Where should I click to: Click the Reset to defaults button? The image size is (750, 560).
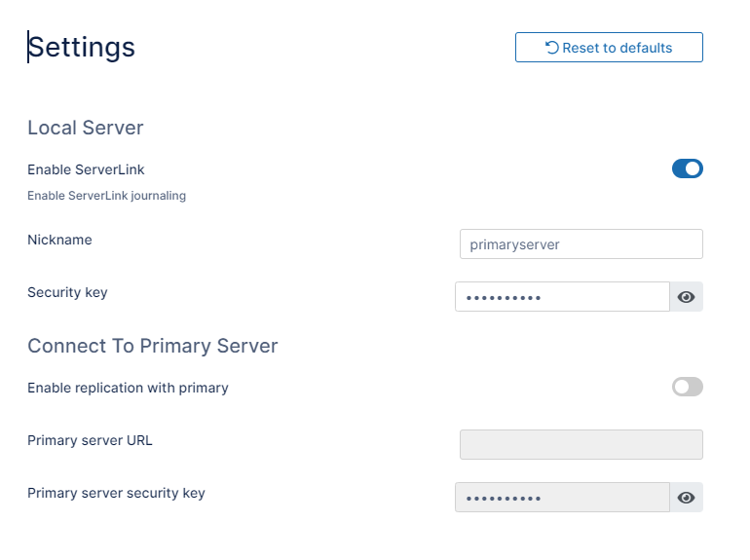point(609,48)
